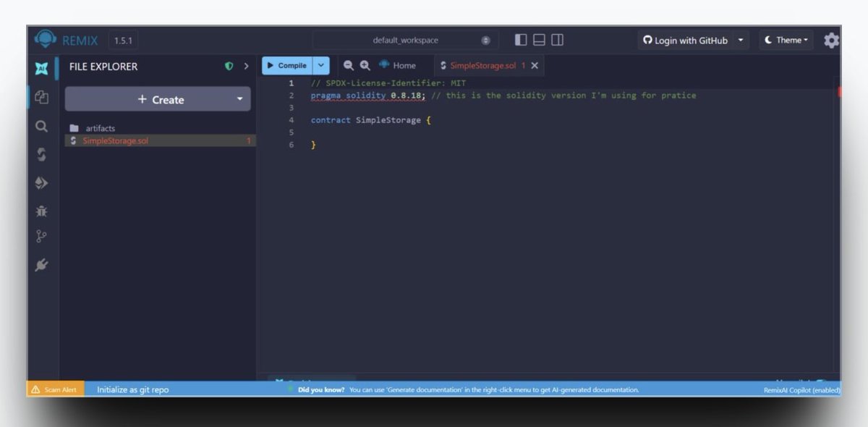The height and width of the screenshot is (427, 868).
Task: Click Initialize as git repo
Action: (133, 389)
